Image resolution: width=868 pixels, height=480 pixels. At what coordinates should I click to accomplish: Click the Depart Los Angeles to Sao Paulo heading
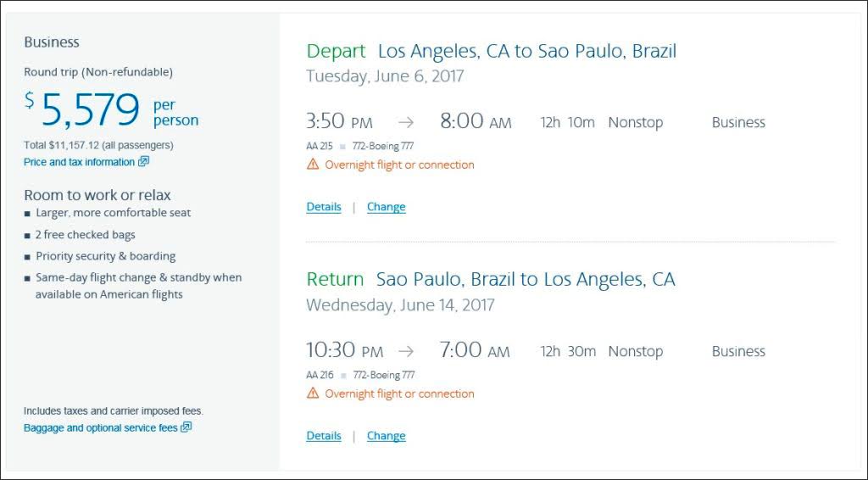[491, 51]
